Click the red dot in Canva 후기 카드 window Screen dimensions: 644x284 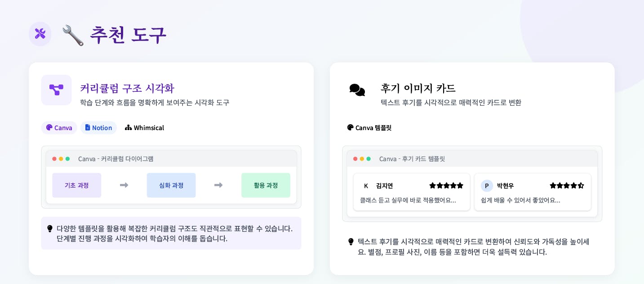click(355, 159)
